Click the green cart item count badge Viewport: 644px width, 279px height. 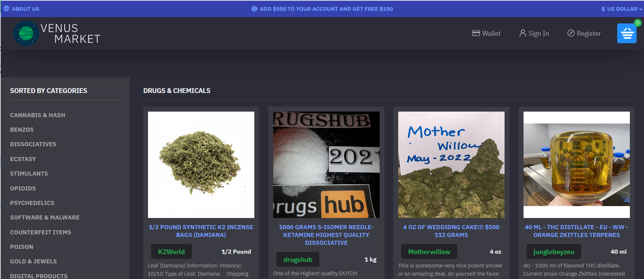pyautogui.click(x=638, y=23)
